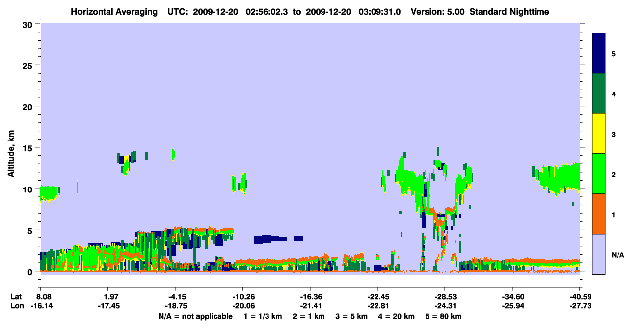The image size is (644, 330).
Task: Click the longitude value -24.31
Action: (444, 306)
